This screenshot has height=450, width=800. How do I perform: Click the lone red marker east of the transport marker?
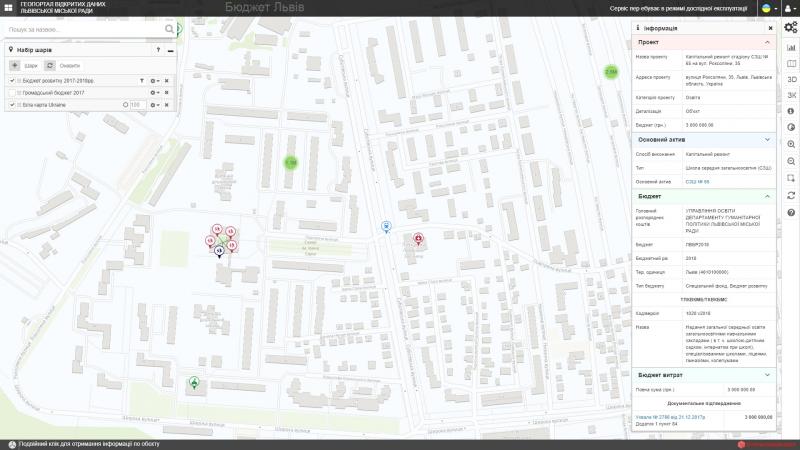pos(418,238)
